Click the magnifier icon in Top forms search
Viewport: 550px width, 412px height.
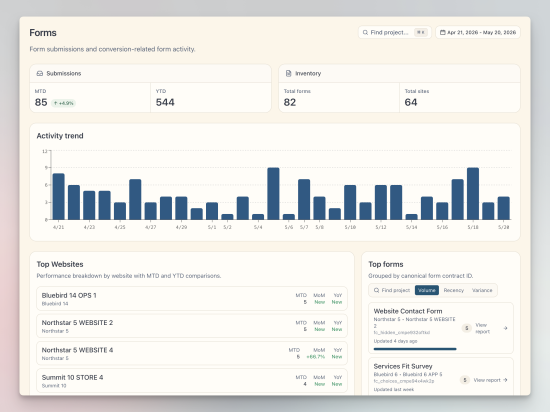click(x=376, y=290)
